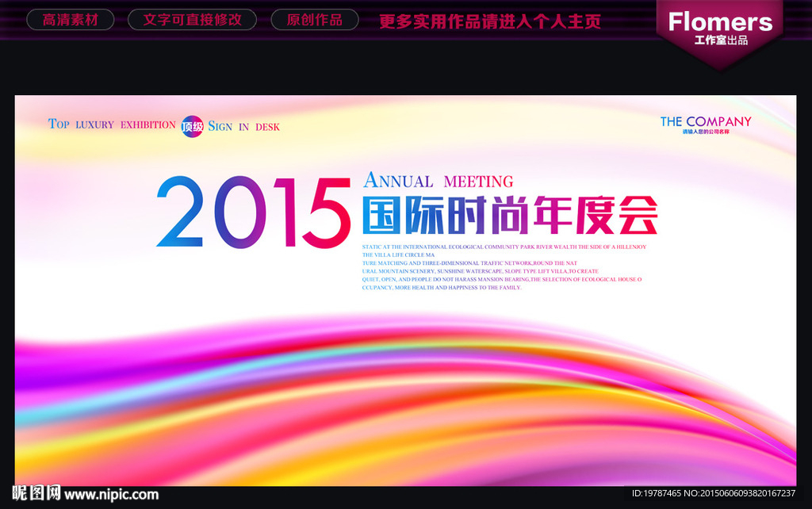Click the 原创作品 pill label
This screenshot has width=812, height=509.
pyautogui.click(x=314, y=20)
